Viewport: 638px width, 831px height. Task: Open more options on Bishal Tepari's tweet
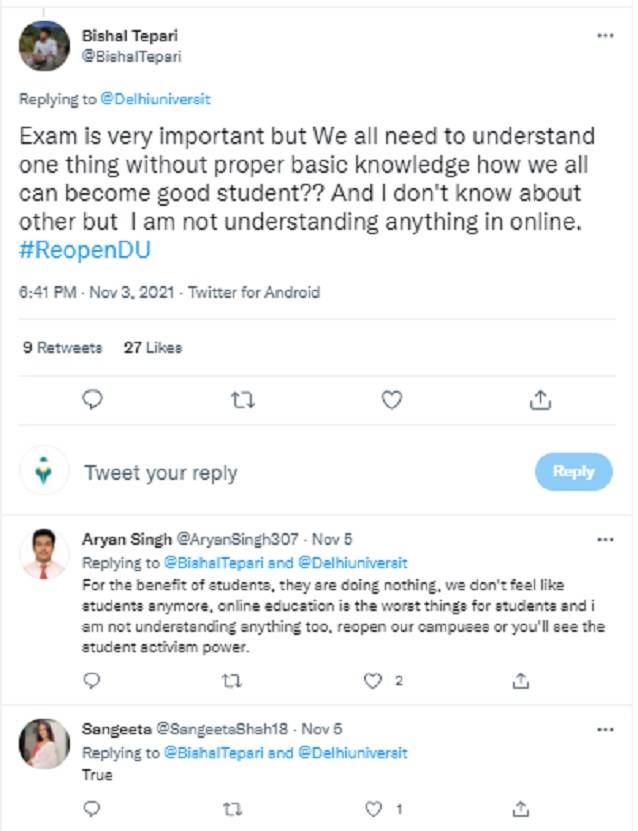604,35
